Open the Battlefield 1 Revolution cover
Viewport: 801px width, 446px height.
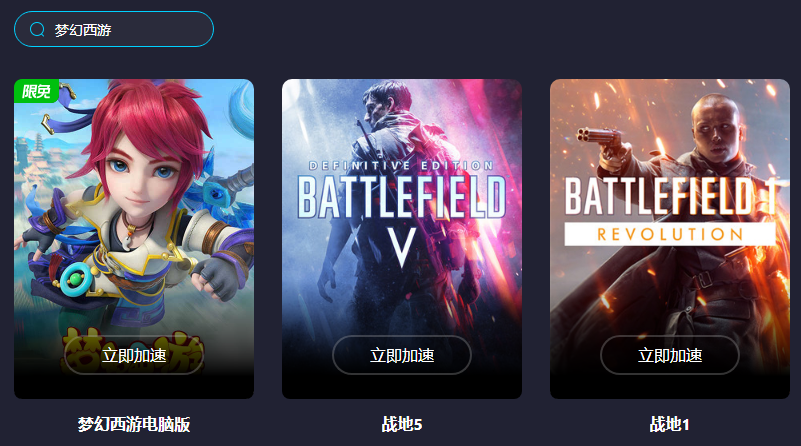pos(670,239)
